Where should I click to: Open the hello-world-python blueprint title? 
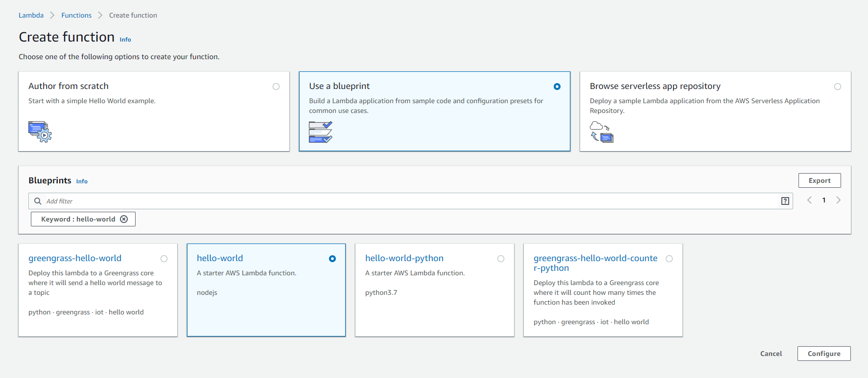[404, 258]
